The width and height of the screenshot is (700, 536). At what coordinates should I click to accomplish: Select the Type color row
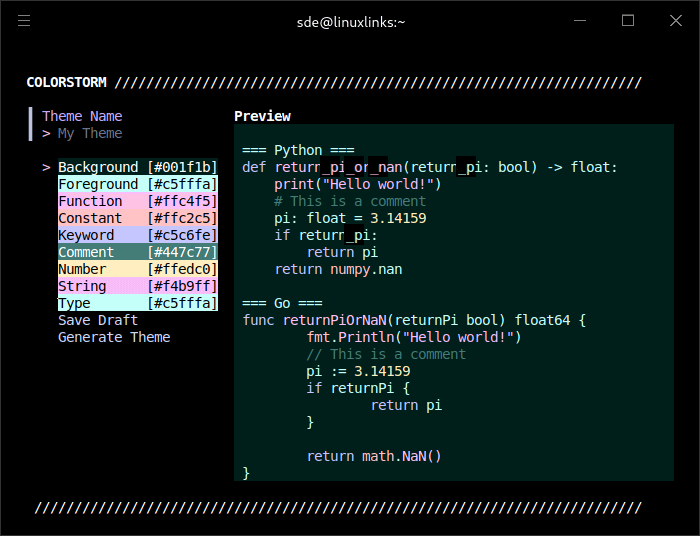point(137,303)
